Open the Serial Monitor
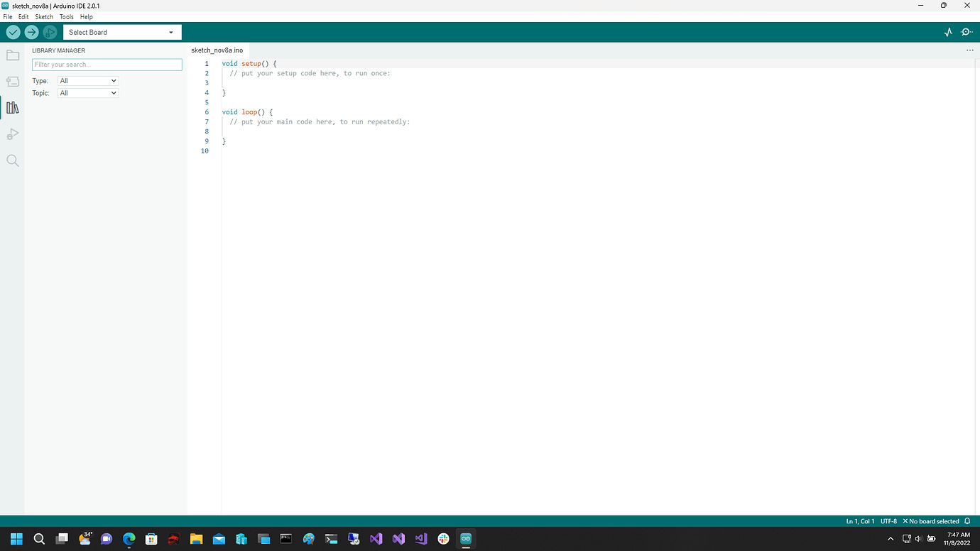 pyautogui.click(x=967, y=32)
